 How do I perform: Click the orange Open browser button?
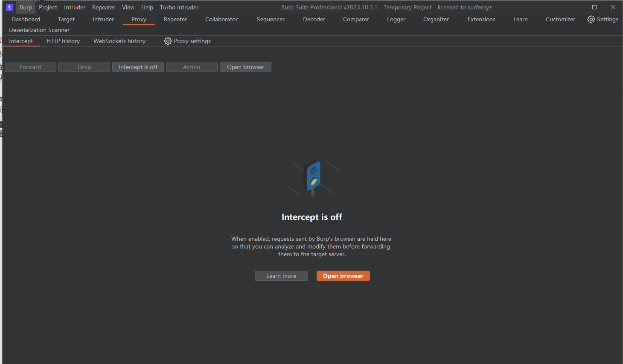click(x=343, y=276)
